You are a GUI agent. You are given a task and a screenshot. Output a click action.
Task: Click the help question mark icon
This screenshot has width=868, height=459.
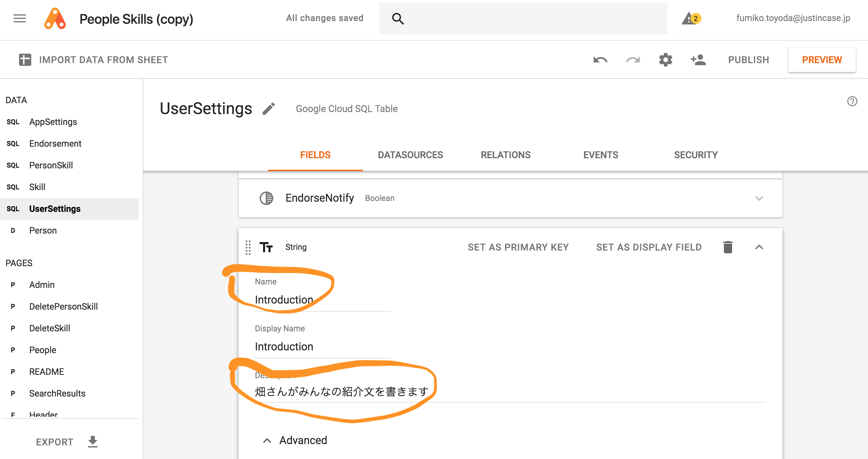click(x=852, y=101)
